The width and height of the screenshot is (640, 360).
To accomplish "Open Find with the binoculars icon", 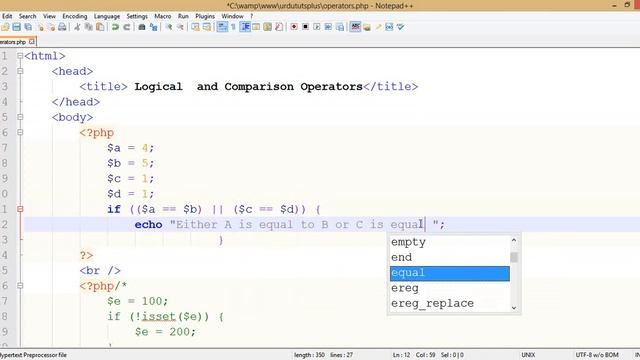I will 142,27.
